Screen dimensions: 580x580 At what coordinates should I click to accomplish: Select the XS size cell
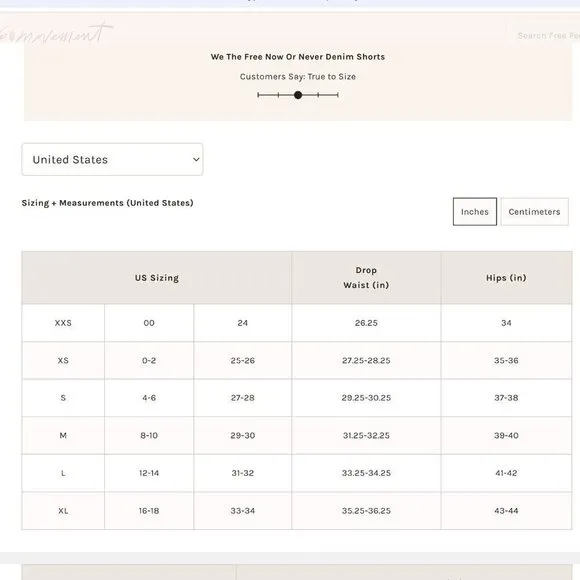tap(63, 360)
